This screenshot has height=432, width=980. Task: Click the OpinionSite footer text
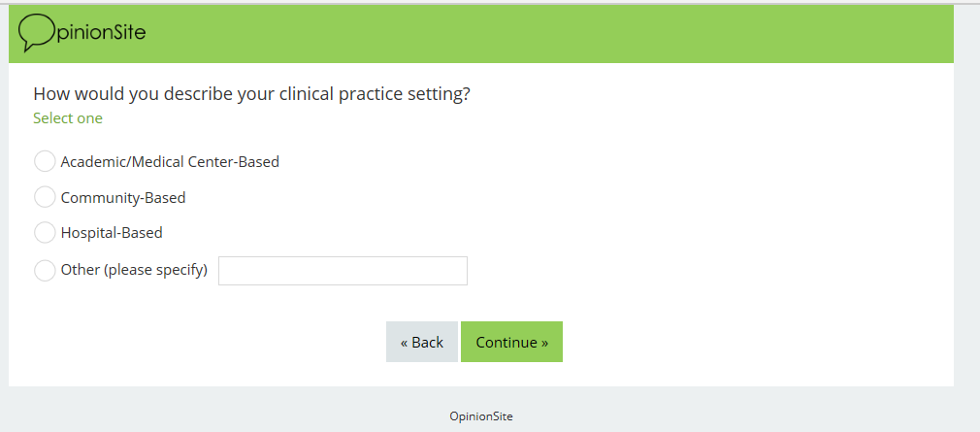click(481, 416)
